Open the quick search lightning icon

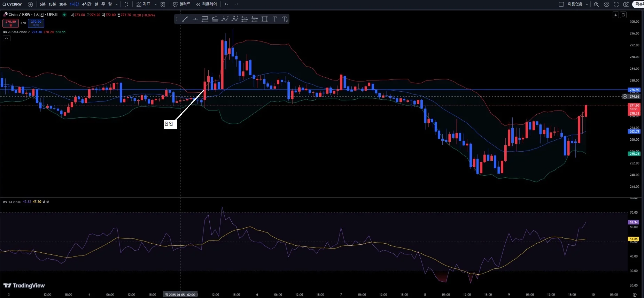(x=596, y=4)
